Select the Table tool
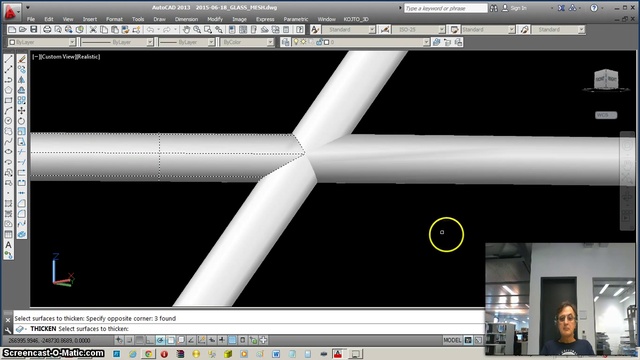 [8, 234]
